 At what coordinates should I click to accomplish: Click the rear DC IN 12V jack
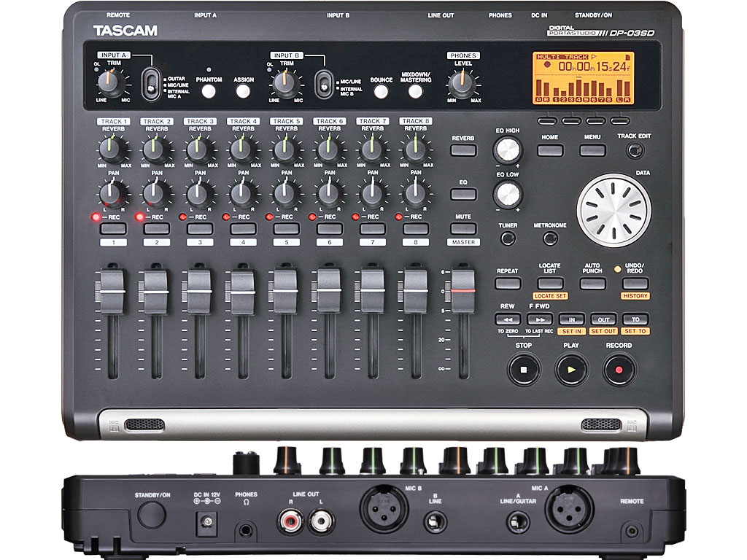(x=206, y=523)
